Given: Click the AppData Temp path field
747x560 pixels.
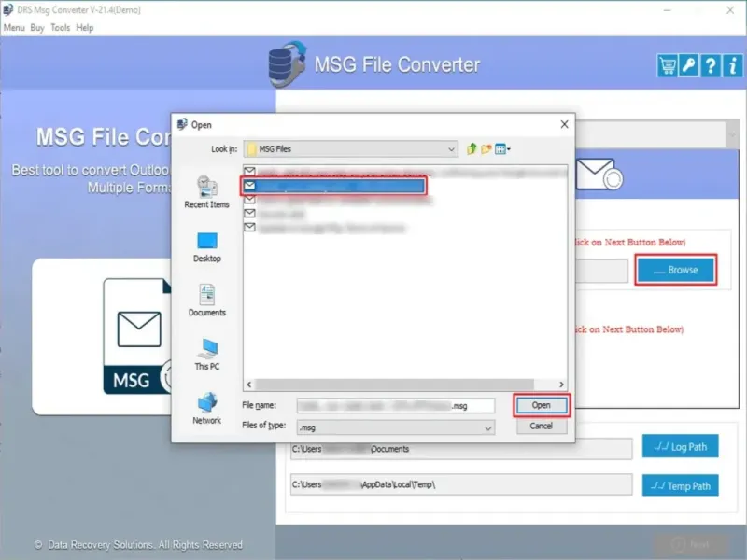Looking at the screenshot, I should pos(461,484).
